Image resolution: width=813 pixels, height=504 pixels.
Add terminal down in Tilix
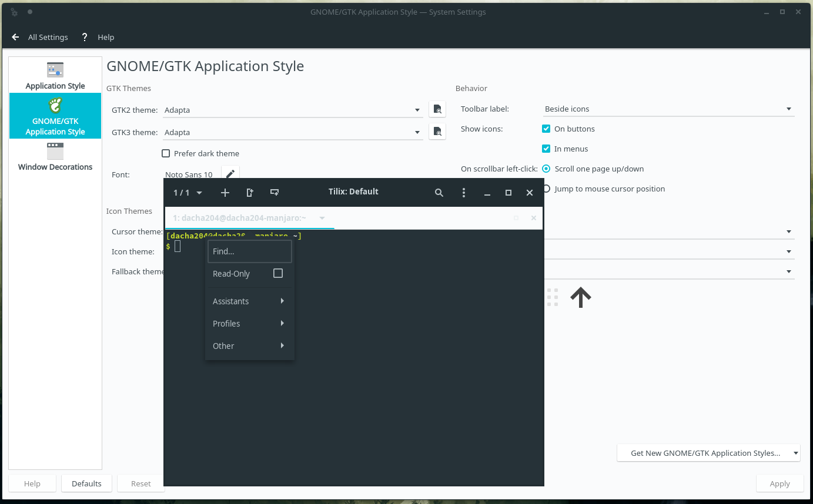(x=275, y=193)
